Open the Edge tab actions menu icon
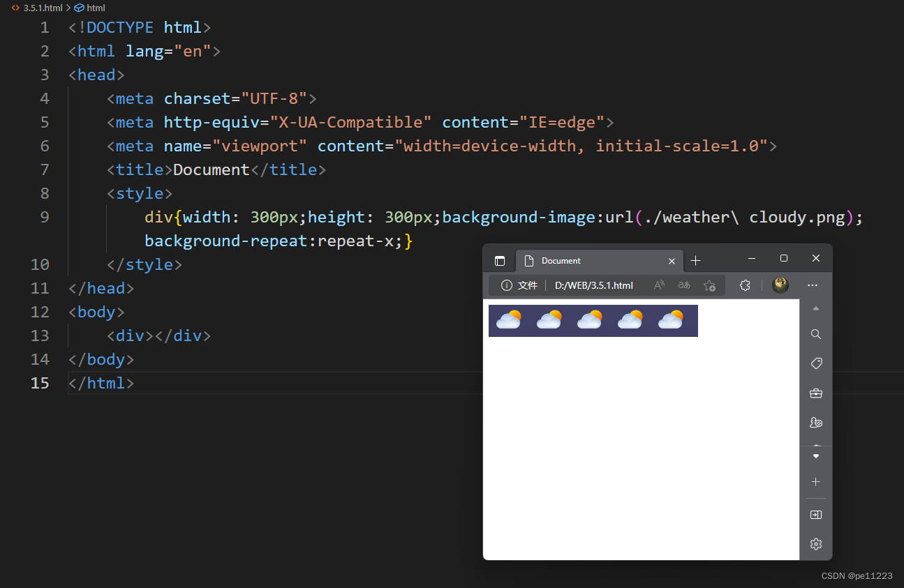The image size is (904, 588). tap(500, 261)
